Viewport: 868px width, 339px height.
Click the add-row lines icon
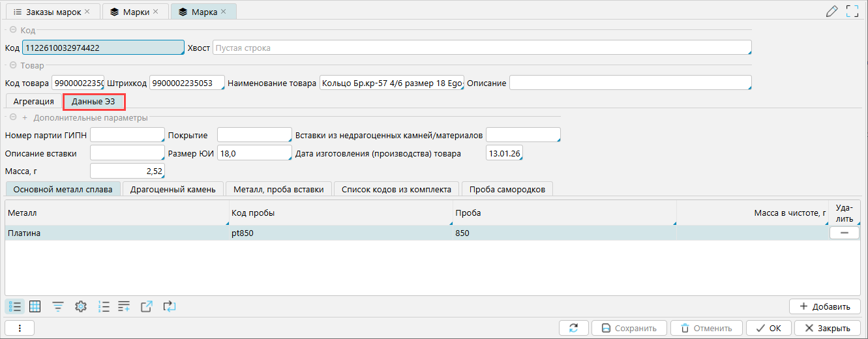125,306
